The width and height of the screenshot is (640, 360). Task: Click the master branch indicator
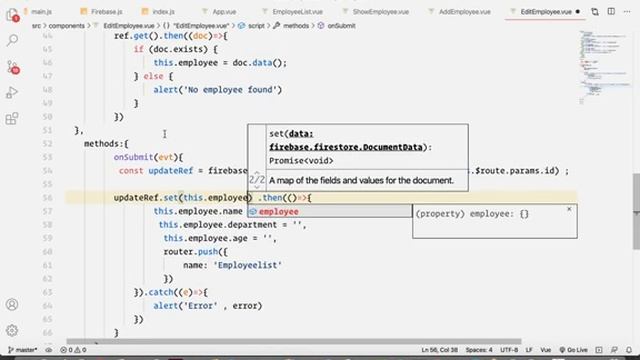tap(22, 350)
